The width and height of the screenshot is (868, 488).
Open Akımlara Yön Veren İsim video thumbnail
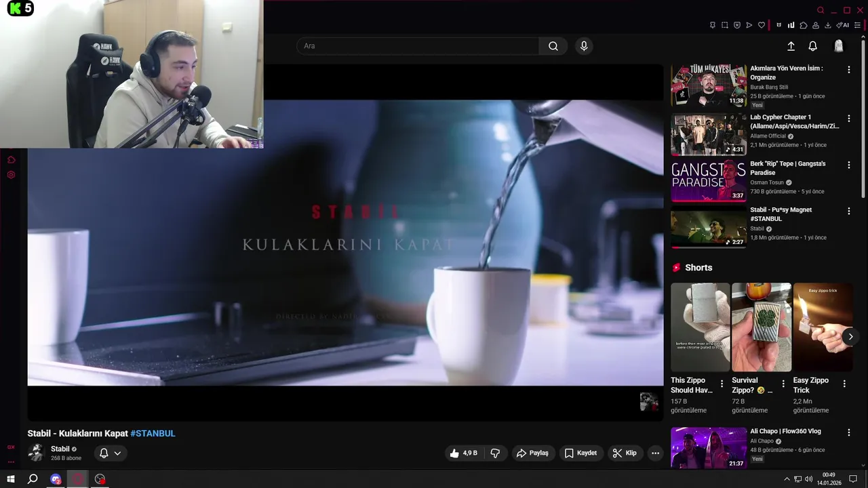(x=709, y=85)
